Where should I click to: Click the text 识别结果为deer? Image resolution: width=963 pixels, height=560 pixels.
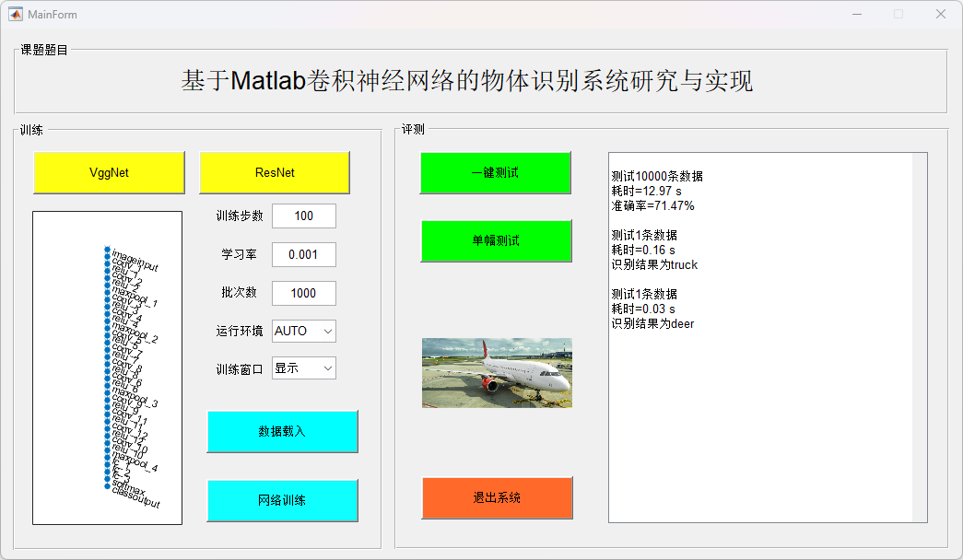[652, 323]
